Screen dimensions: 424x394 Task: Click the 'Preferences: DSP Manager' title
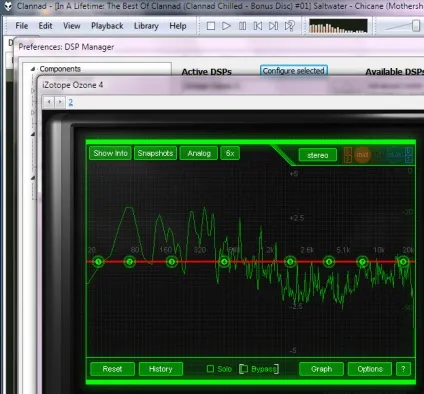tap(66, 47)
